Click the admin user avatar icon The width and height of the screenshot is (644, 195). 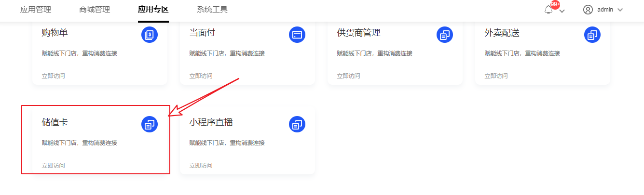(x=588, y=10)
